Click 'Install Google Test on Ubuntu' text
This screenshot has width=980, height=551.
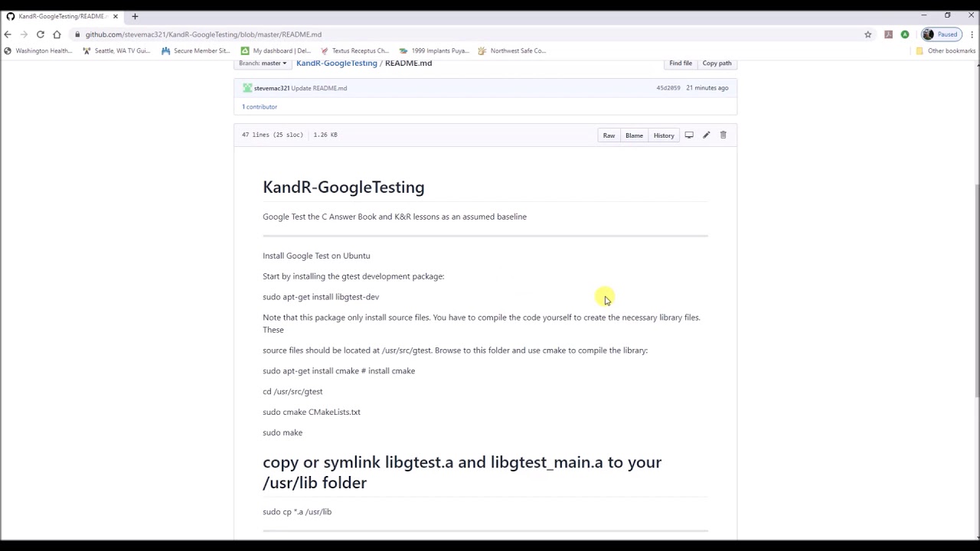[316, 256]
